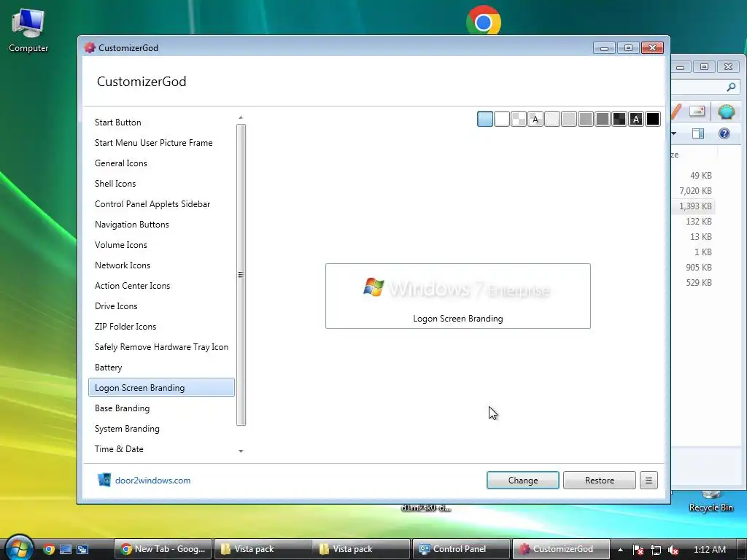Open the hamburger options menu
Viewport: 747px width, 560px height.
tap(649, 480)
